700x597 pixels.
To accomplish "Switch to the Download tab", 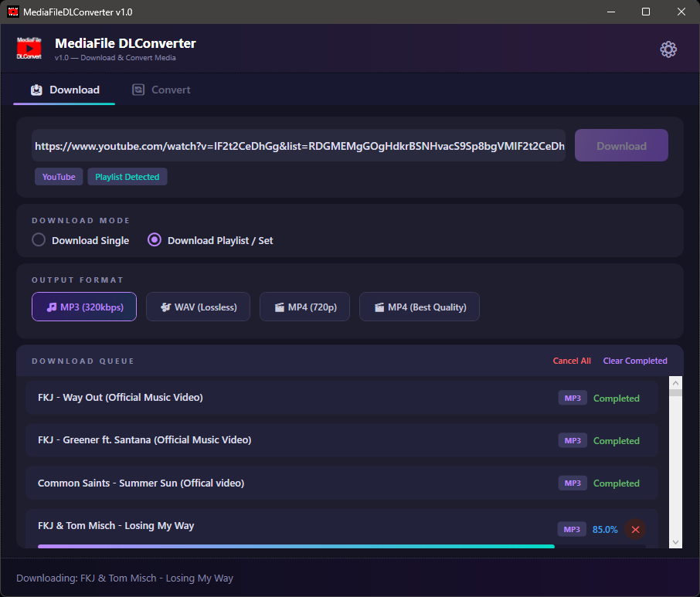I will (64, 90).
